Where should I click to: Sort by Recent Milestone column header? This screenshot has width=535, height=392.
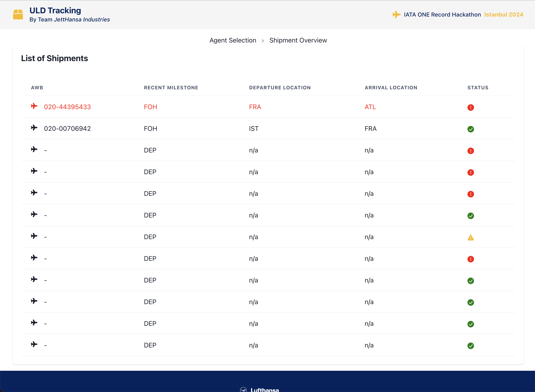click(x=171, y=87)
